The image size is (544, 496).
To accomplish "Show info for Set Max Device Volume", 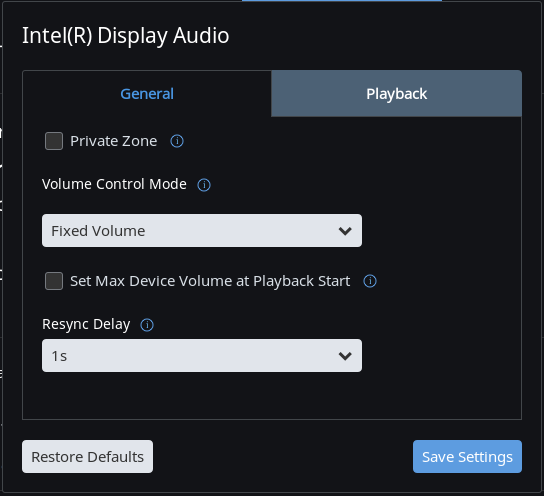I will [x=370, y=281].
